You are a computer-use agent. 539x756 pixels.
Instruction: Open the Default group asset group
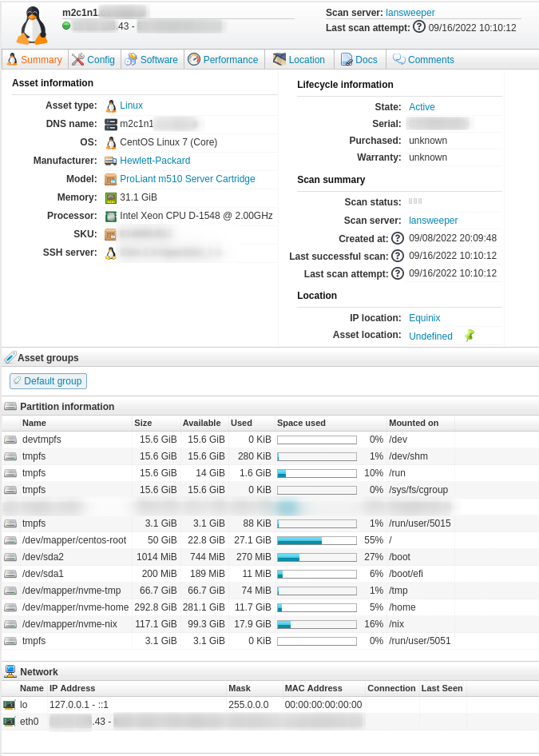click(48, 381)
